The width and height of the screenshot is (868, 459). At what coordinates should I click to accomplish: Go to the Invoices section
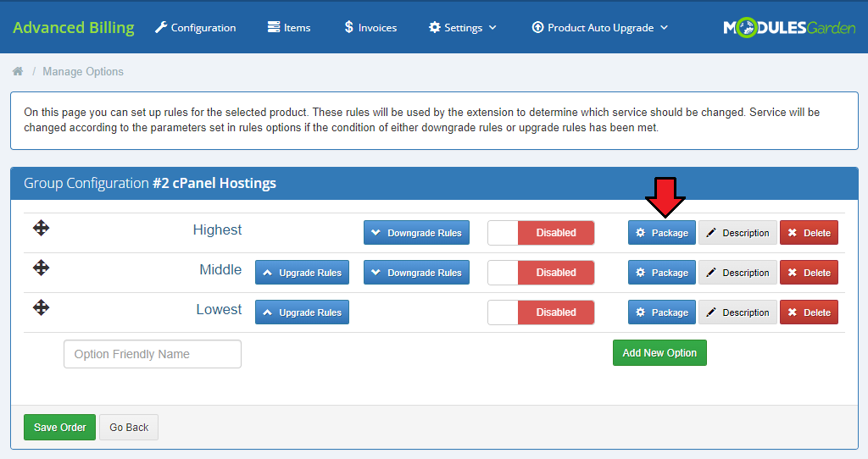(370, 28)
